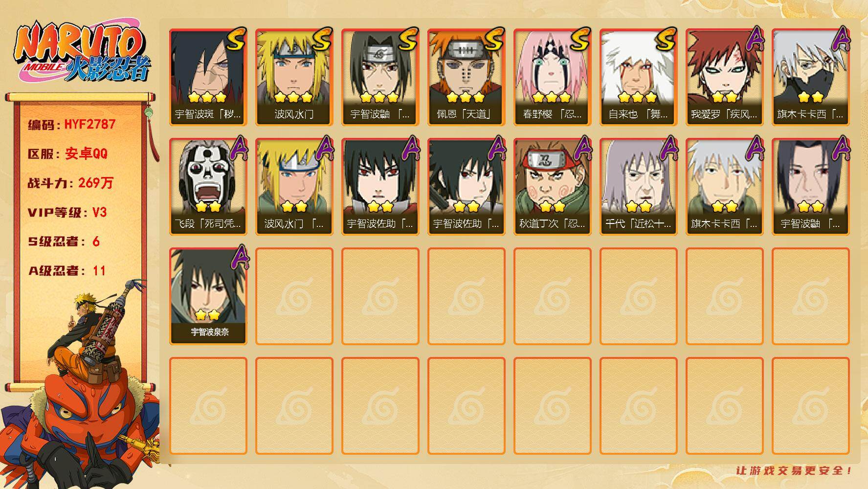Image resolution: width=868 pixels, height=489 pixels.
Task: Select the 飞段「死司凭血」 masked ninja card
Action: 208,187
